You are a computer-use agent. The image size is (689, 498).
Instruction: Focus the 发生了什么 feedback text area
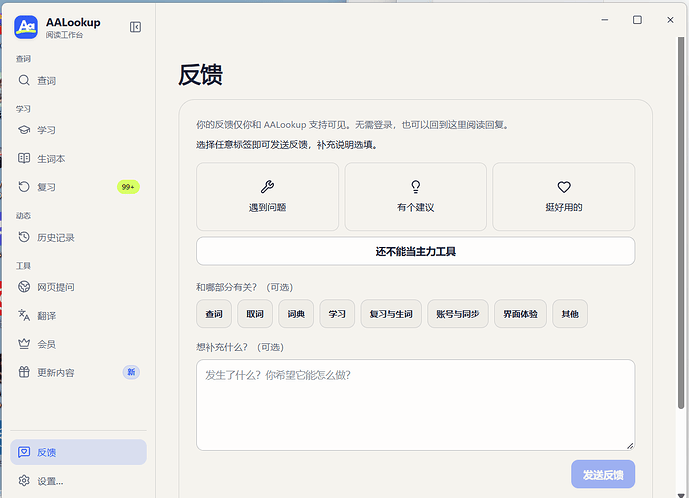click(416, 405)
